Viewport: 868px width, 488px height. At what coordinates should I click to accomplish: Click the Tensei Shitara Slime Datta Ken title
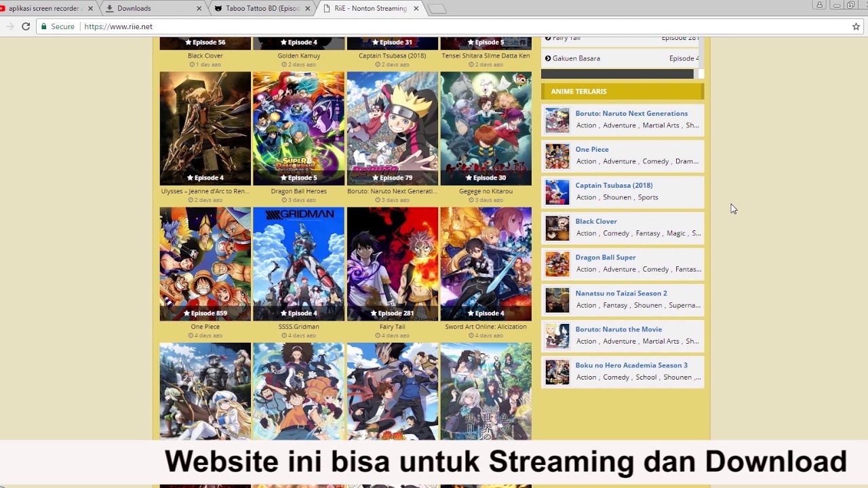pyautogui.click(x=486, y=56)
